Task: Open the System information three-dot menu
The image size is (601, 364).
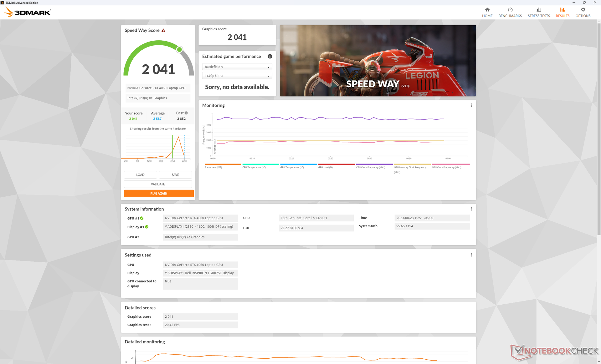Action: [471, 209]
